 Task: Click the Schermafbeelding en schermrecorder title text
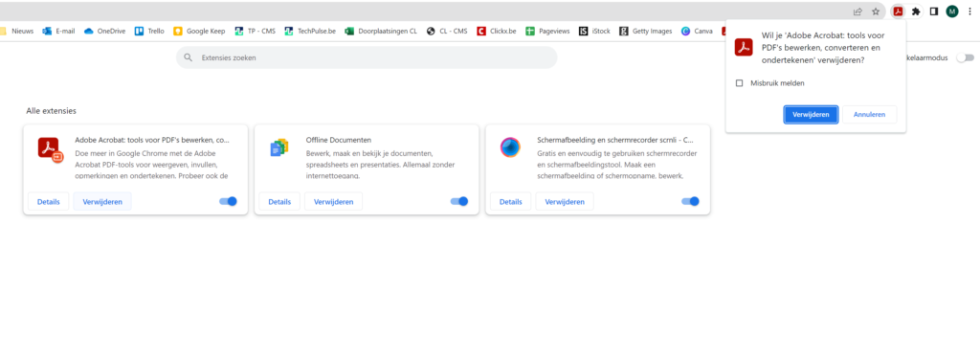point(614,140)
